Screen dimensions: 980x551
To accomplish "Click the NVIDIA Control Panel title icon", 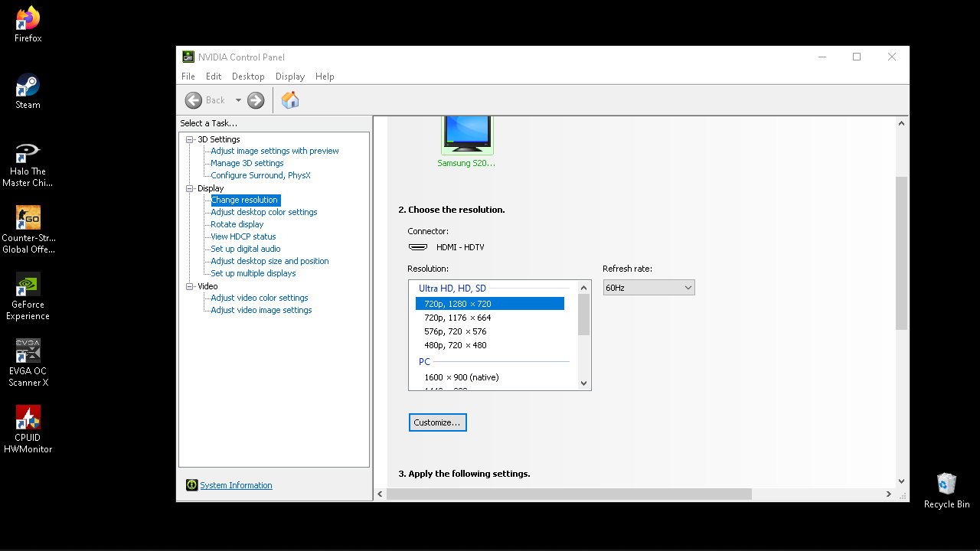I will [188, 57].
